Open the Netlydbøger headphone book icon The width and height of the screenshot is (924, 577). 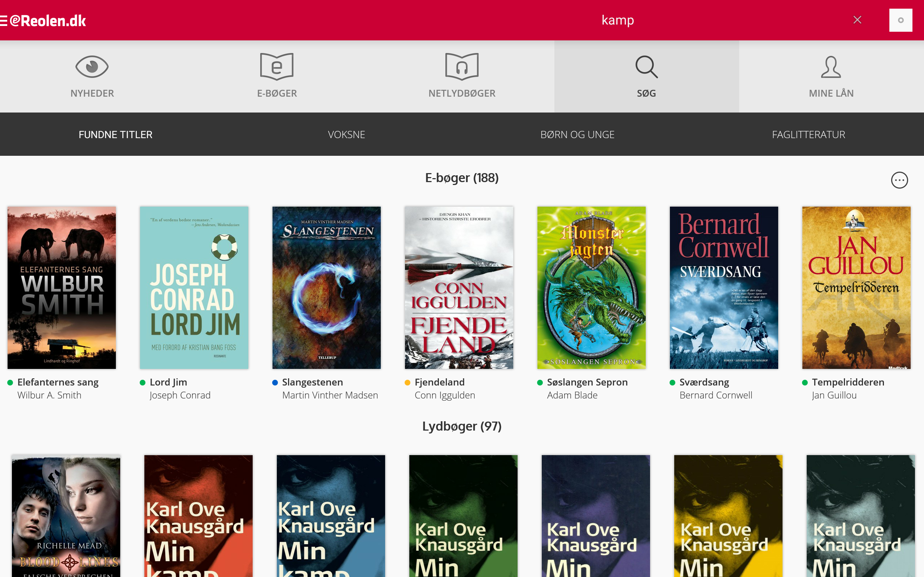(462, 67)
